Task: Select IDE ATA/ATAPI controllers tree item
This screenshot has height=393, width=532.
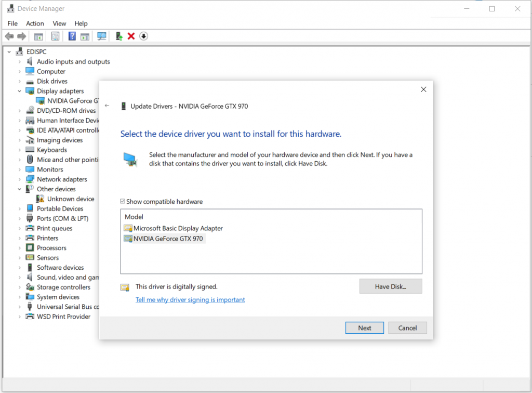Action: [x=68, y=130]
